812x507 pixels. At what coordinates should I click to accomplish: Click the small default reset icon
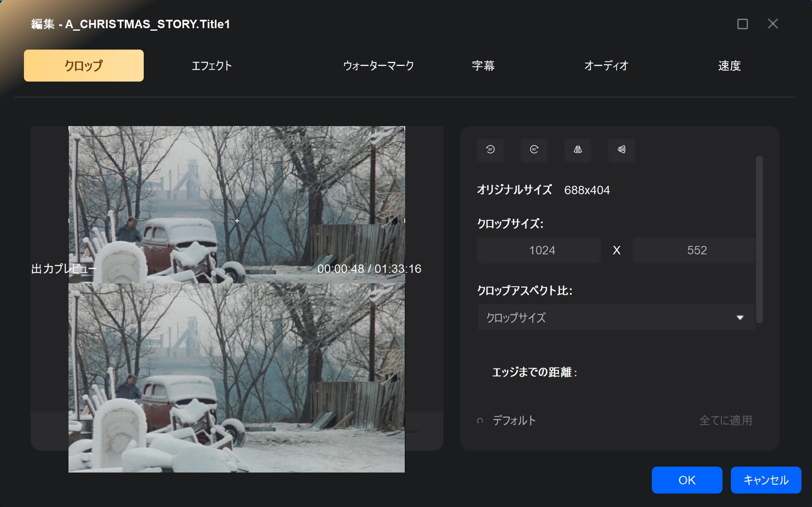[480, 420]
